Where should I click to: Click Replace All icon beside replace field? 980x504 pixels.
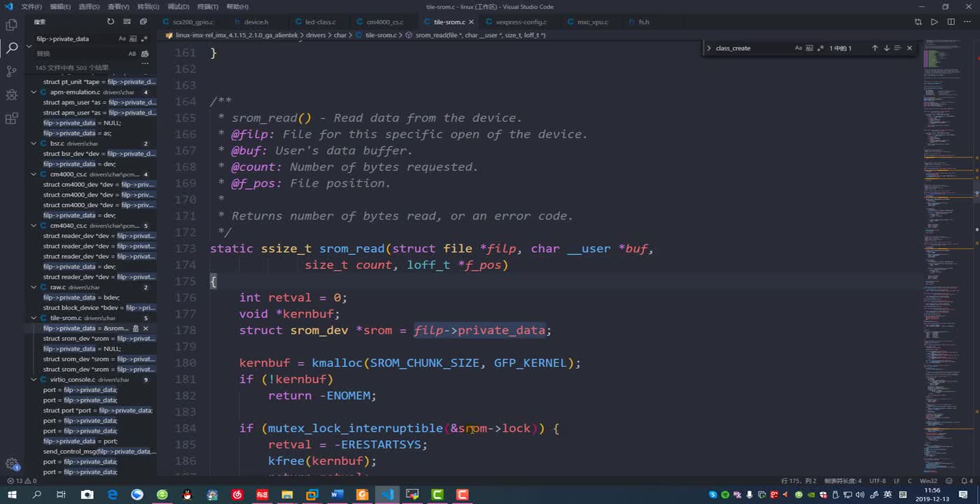coord(145,54)
